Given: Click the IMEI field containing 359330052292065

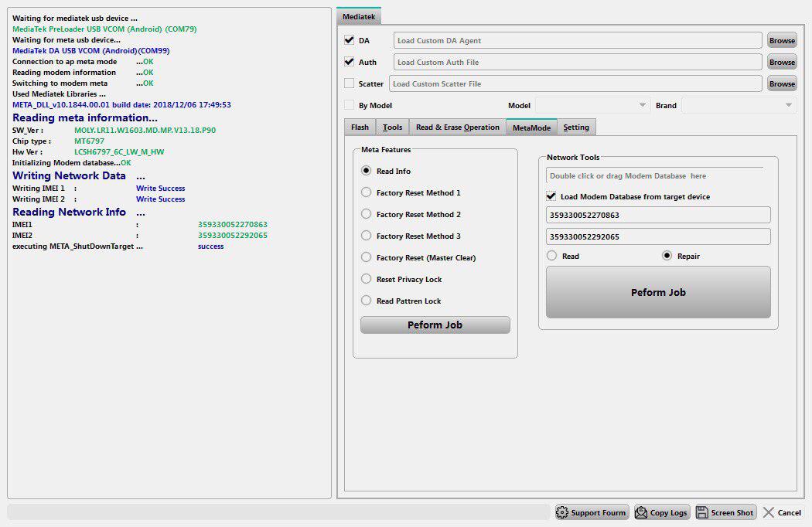Looking at the screenshot, I should coord(658,236).
